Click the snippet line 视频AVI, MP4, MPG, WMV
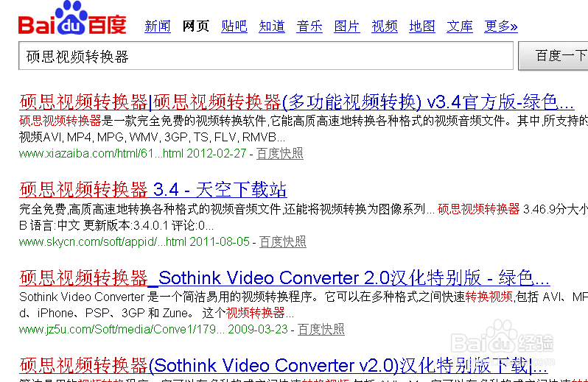The image size is (588, 382). tap(152, 138)
